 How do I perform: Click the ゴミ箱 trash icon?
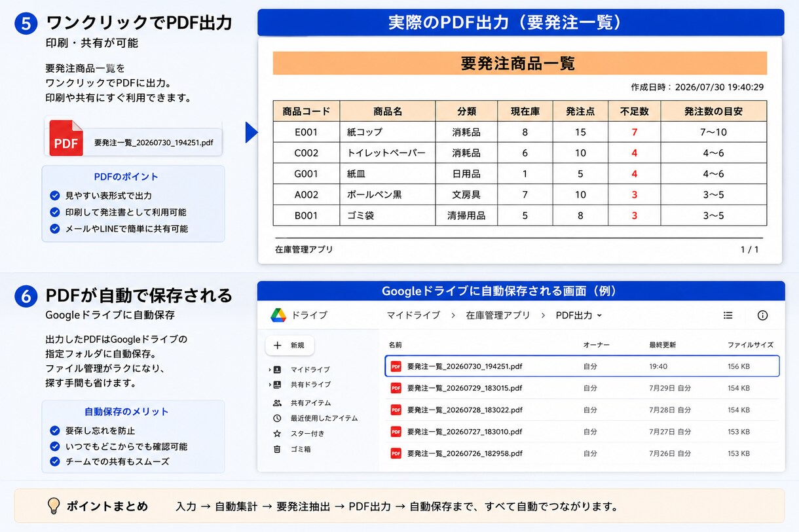[277, 449]
